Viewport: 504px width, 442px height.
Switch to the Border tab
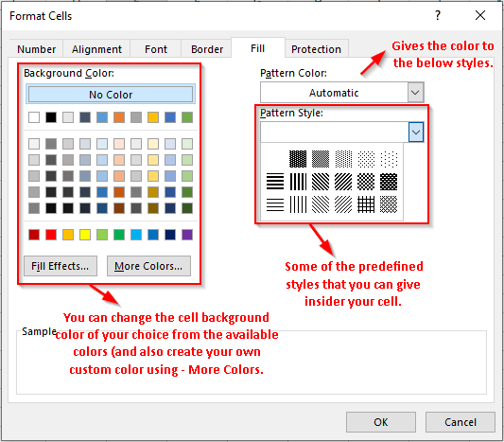(207, 49)
